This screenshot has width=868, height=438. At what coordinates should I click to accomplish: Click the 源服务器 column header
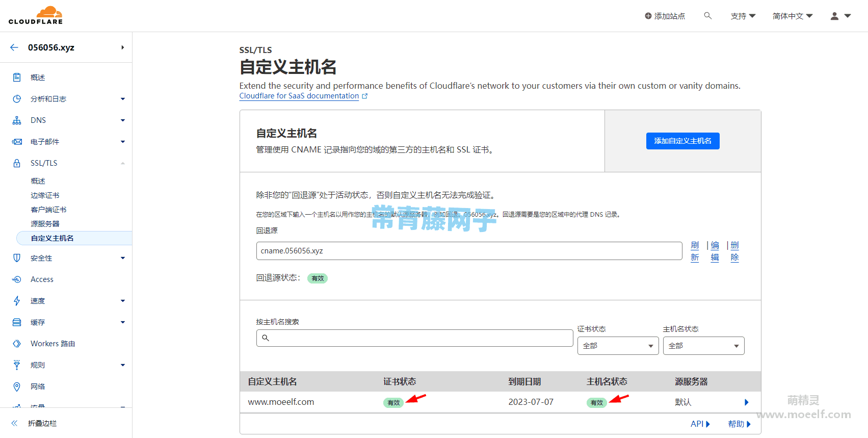pos(691,381)
